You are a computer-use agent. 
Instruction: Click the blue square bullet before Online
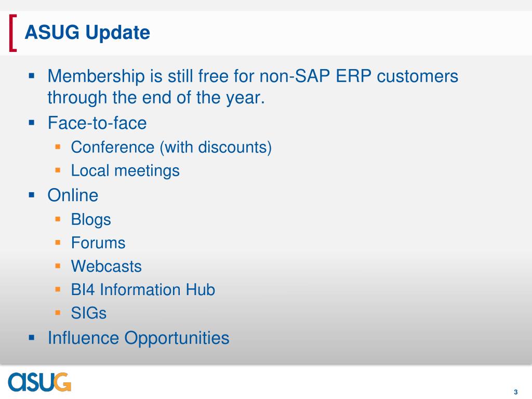point(32,195)
